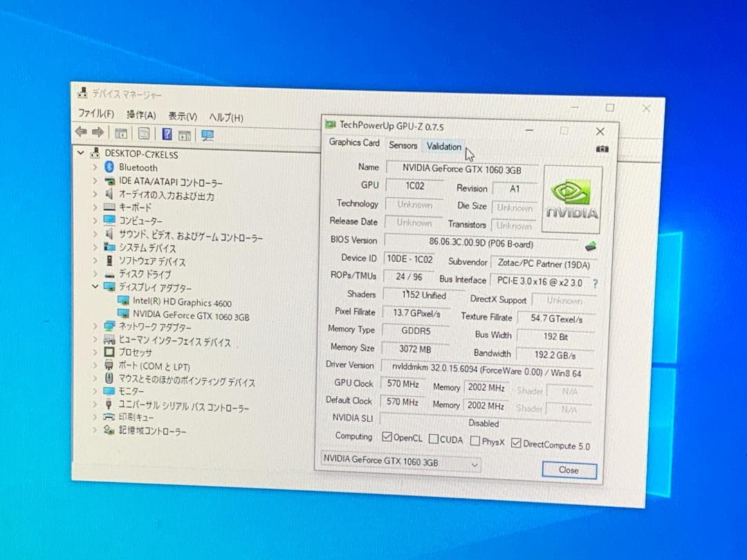Select ポート (COM と LPT) tree item
The height and width of the screenshot is (560, 747).
click(154, 366)
